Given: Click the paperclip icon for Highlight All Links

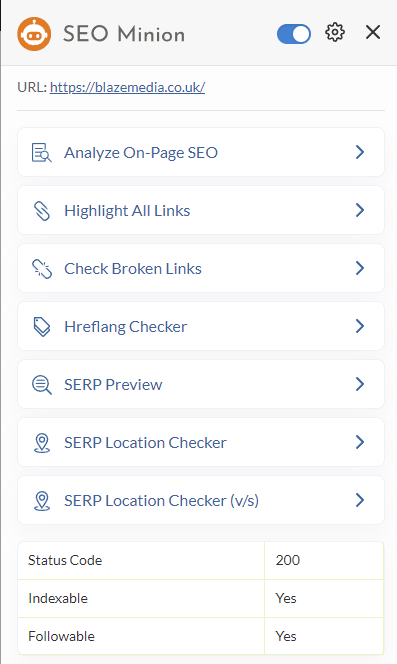Looking at the screenshot, I should point(42,210).
